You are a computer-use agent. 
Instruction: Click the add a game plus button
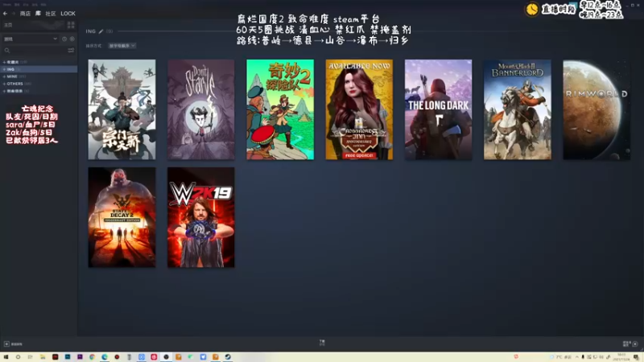[x=6, y=344]
